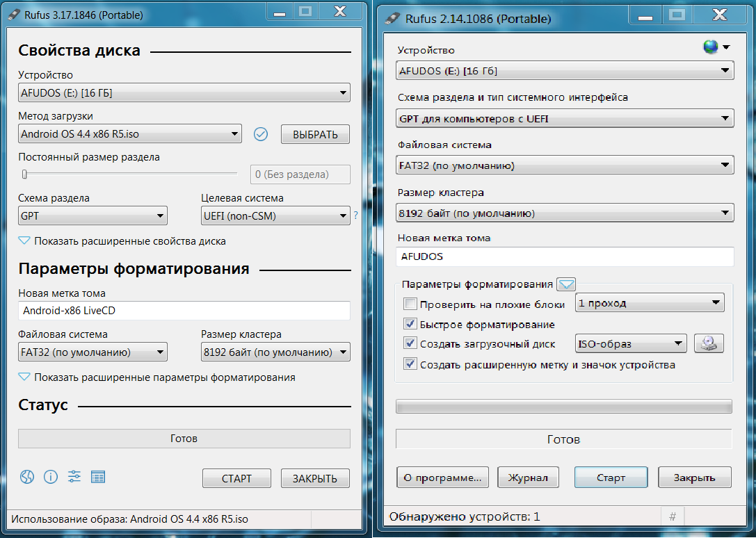Open the About info icon in Rufus 3.17
Viewport: 756px width, 538px height.
click(x=51, y=477)
